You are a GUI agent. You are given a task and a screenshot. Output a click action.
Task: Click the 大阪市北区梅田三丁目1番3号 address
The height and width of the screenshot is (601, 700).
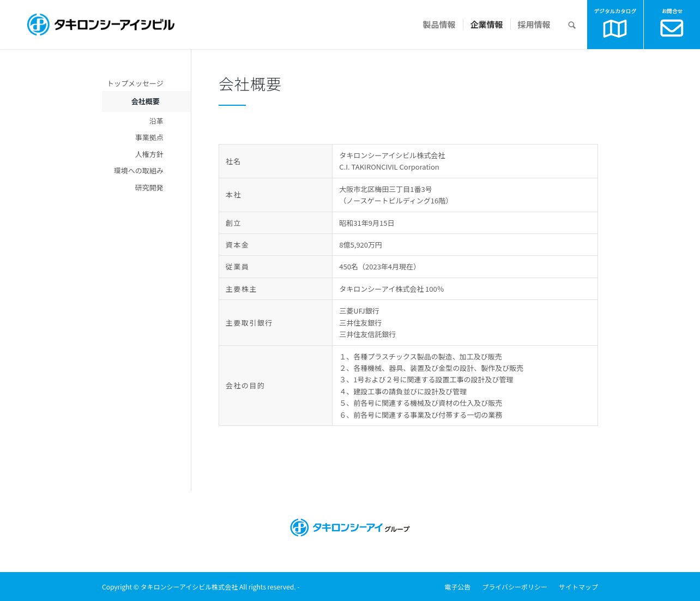(x=385, y=189)
